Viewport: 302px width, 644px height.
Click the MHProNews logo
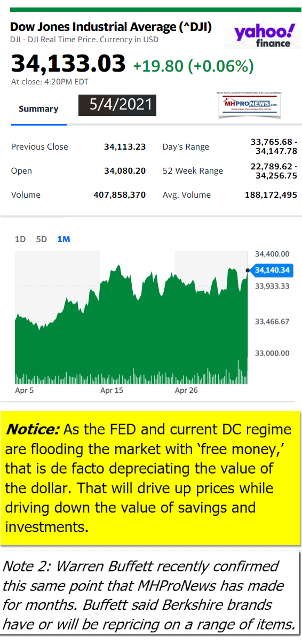tap(249, 103)
